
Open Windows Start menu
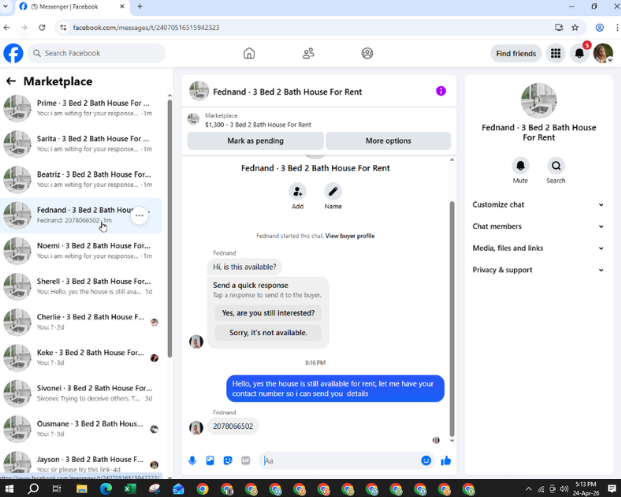(x=10, y=489)
